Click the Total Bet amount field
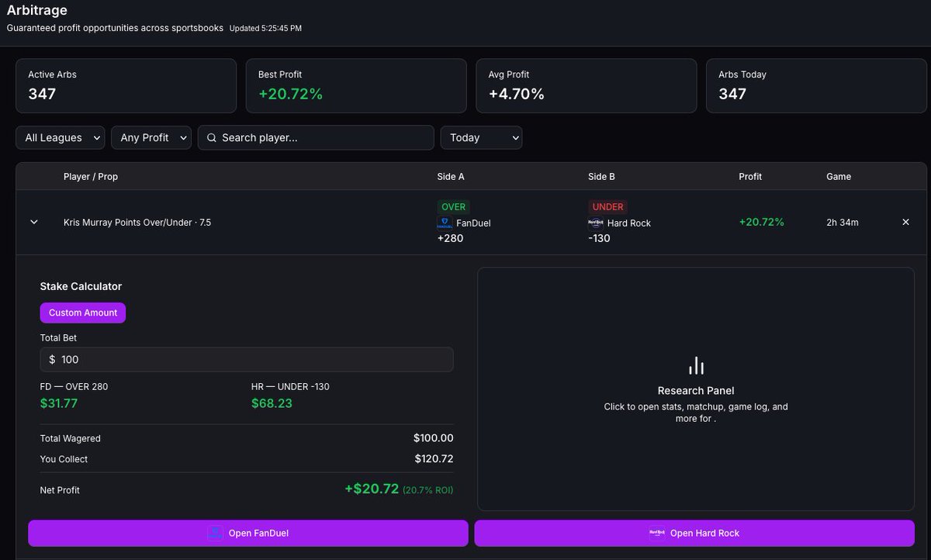The width and height of the screenshot is (931, 560). (247, 359)
